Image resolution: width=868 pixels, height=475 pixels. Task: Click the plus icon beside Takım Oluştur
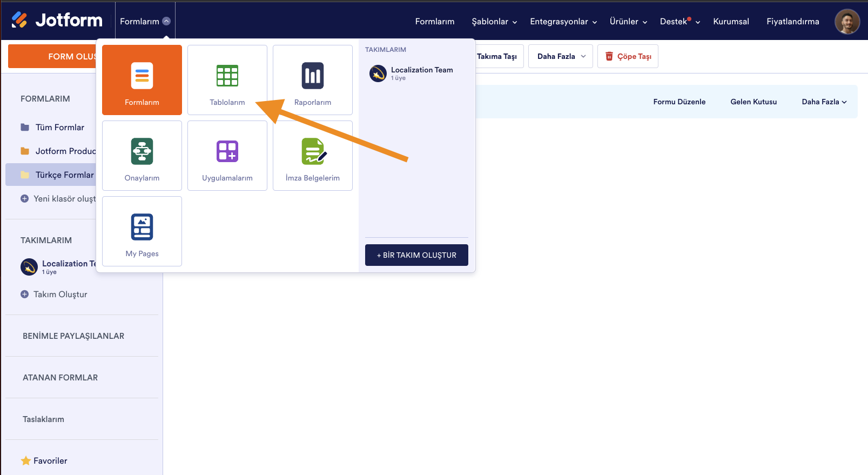click(24, 294)
